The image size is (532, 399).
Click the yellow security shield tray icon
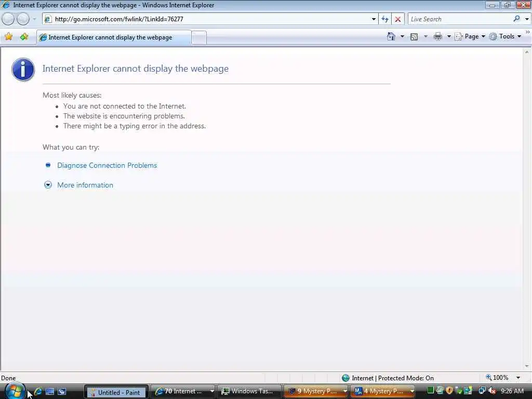449,391
